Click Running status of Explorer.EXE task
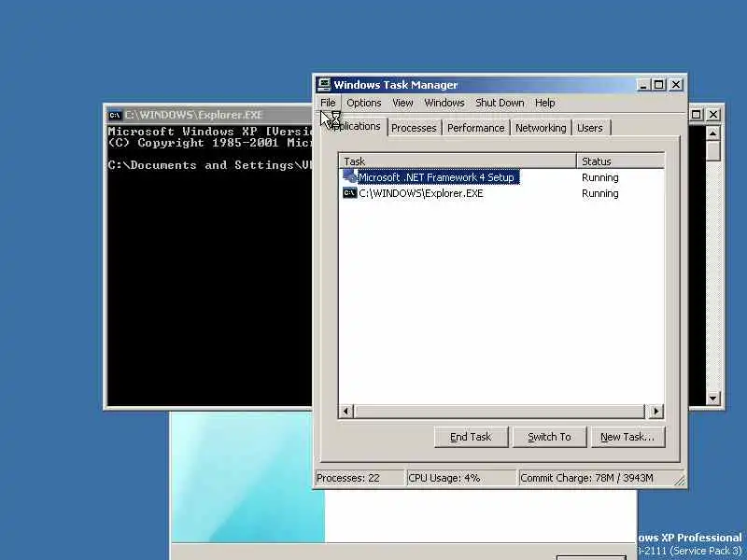 (x=599, y=193)
